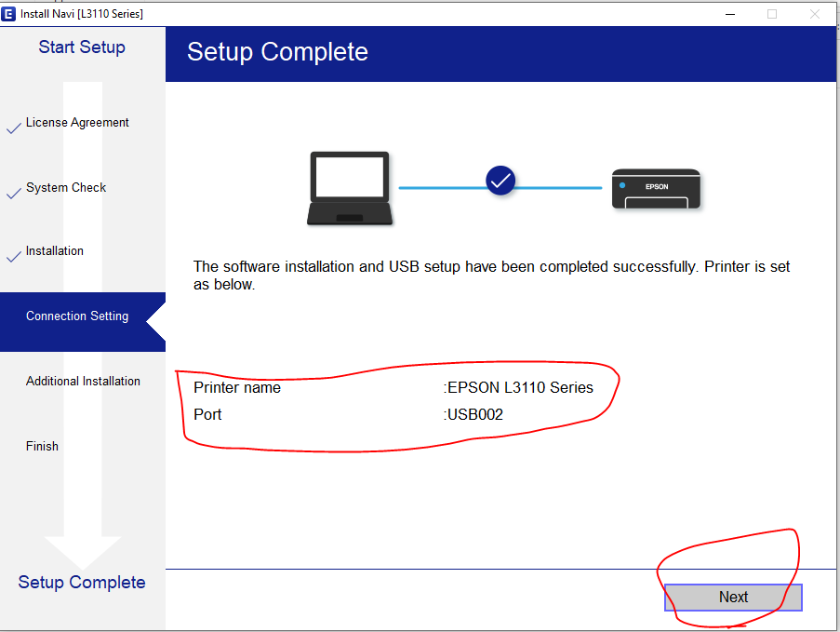Click the Epson E icon in title bar
Screen dimensions: 840x632
point(8,14)
